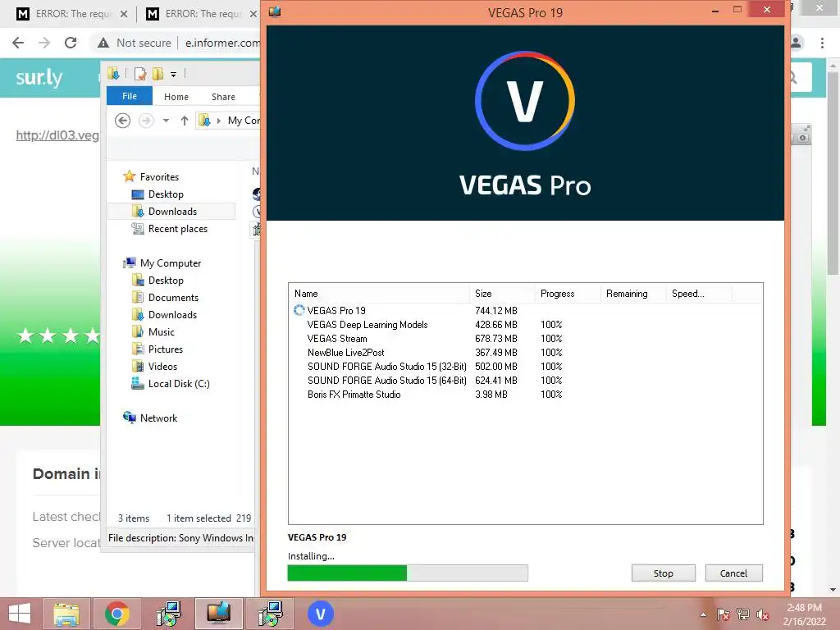
Task: Follow the http://dl03.veg link
Action: tap(57, 135)
